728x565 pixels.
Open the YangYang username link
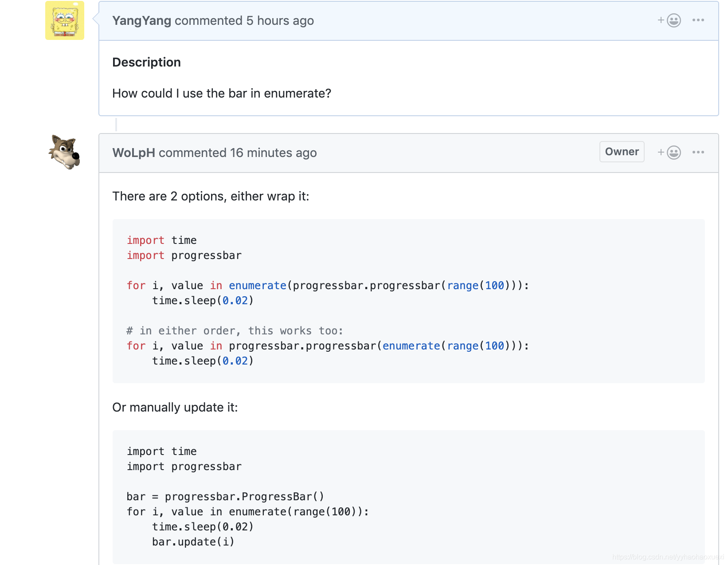(x=141, y=20)
